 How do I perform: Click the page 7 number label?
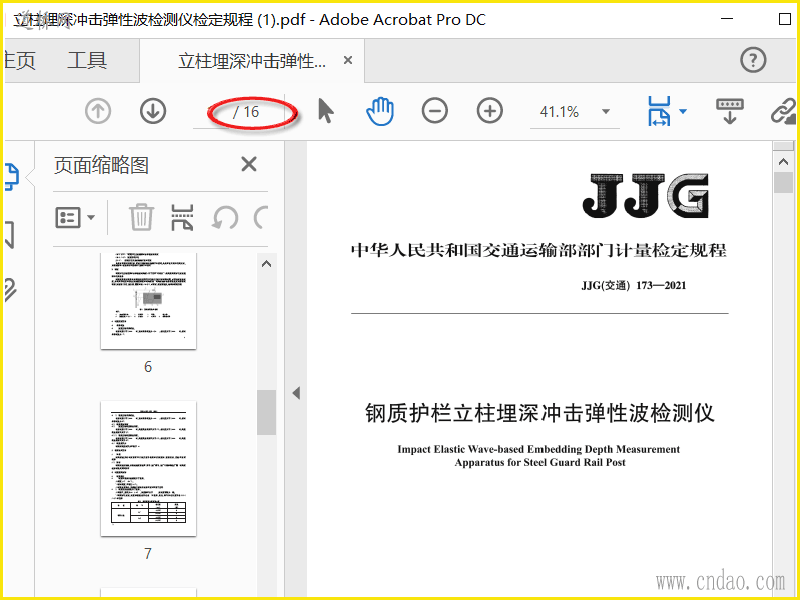(148, 553)
